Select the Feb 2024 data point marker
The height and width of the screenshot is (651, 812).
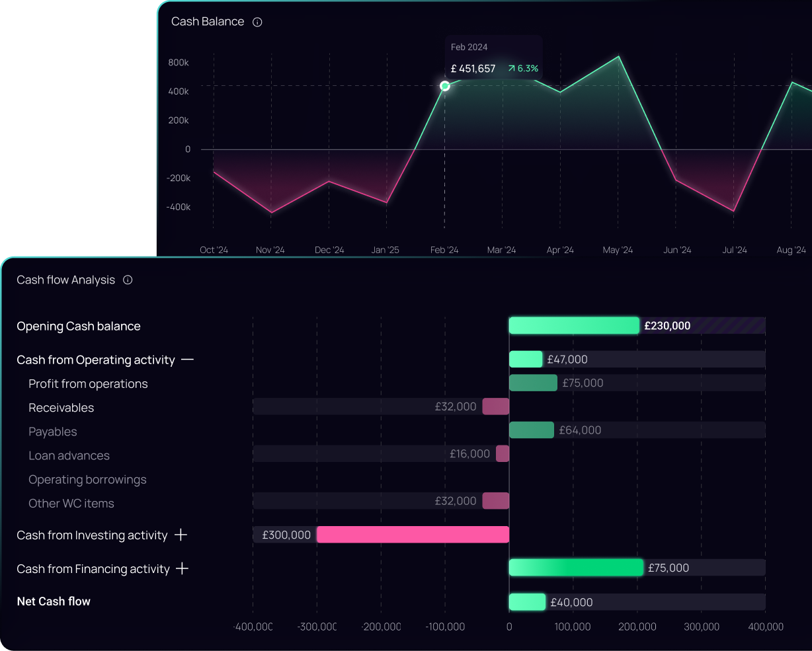coord(445,86)
